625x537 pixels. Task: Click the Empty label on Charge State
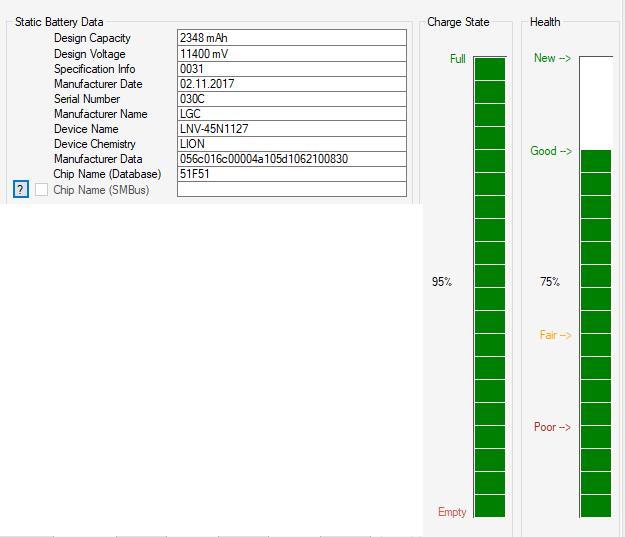(452, 512)
